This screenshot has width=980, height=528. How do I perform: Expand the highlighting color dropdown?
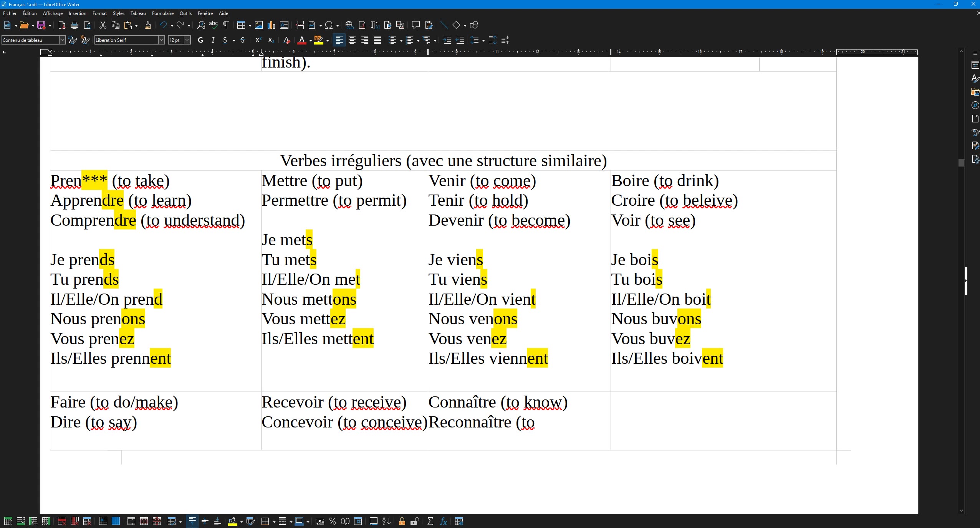pos(327,40)
